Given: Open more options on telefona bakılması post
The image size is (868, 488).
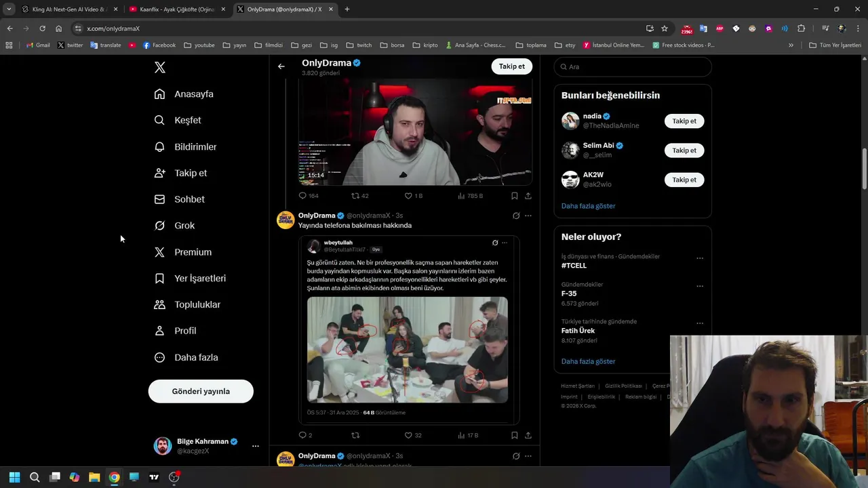Looking at the screenshot, I should [x=528, y=216].
